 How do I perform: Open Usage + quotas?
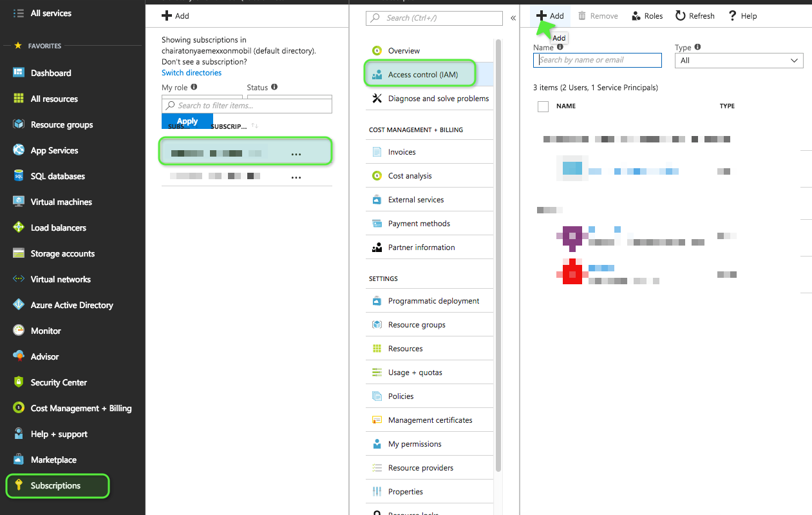430,373
